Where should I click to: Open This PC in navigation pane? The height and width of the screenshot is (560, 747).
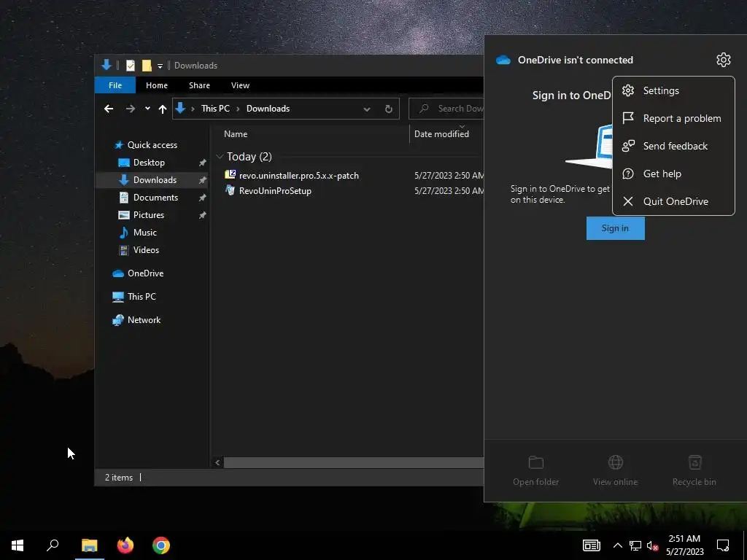point(142,297)
